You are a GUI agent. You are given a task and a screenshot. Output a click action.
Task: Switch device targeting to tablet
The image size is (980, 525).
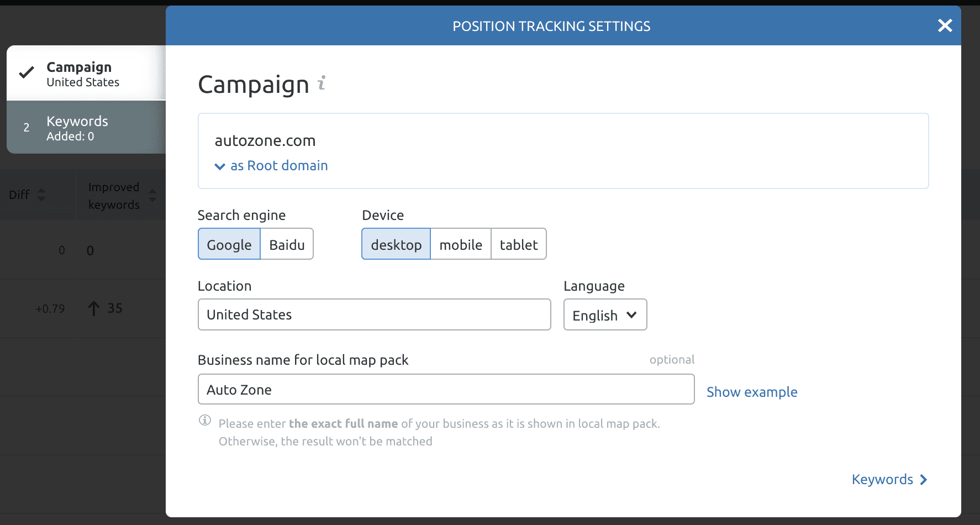coord(518,244)
